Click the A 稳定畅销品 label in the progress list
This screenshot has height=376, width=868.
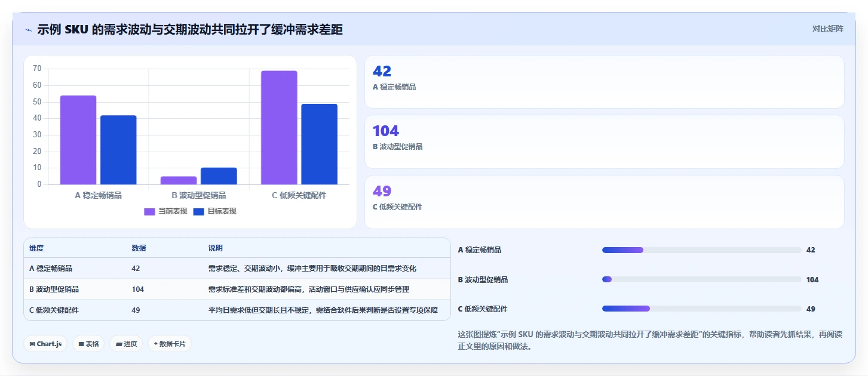coord(480,250)
